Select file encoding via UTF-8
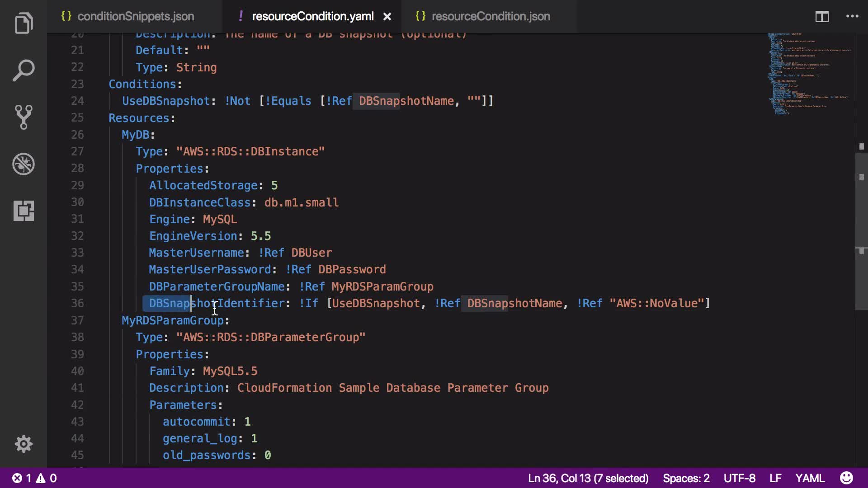 point(739,478)
